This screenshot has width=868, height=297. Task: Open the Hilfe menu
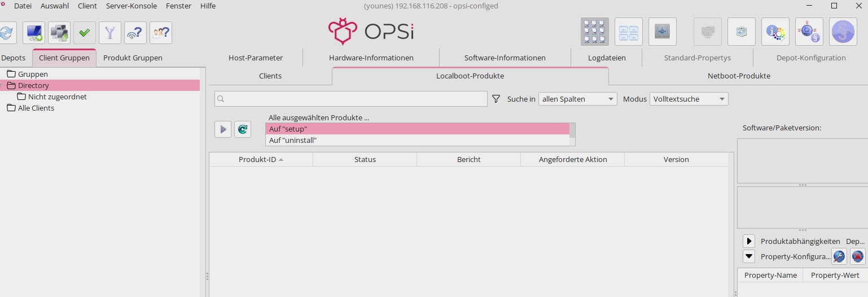(x=208, y=6)
